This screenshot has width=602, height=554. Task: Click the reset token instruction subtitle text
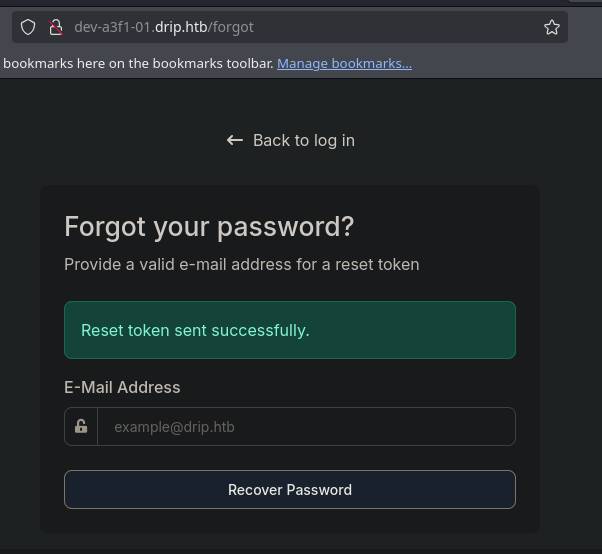point(241,265)
